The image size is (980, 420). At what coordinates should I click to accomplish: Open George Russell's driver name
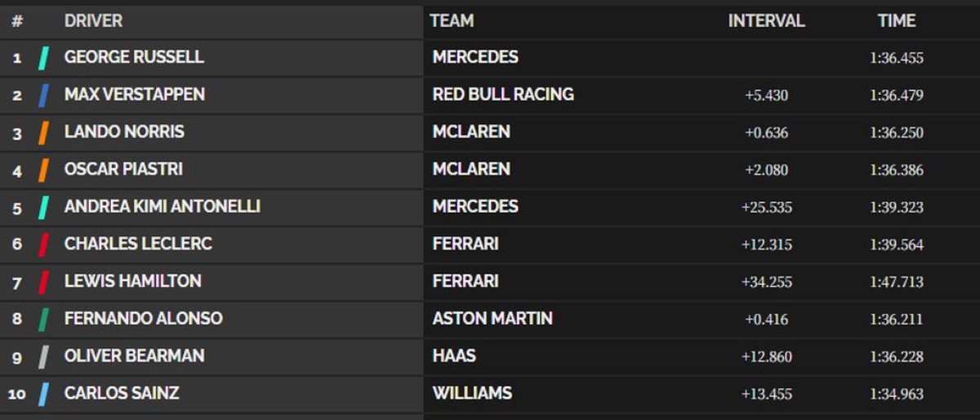click(134, 57)
